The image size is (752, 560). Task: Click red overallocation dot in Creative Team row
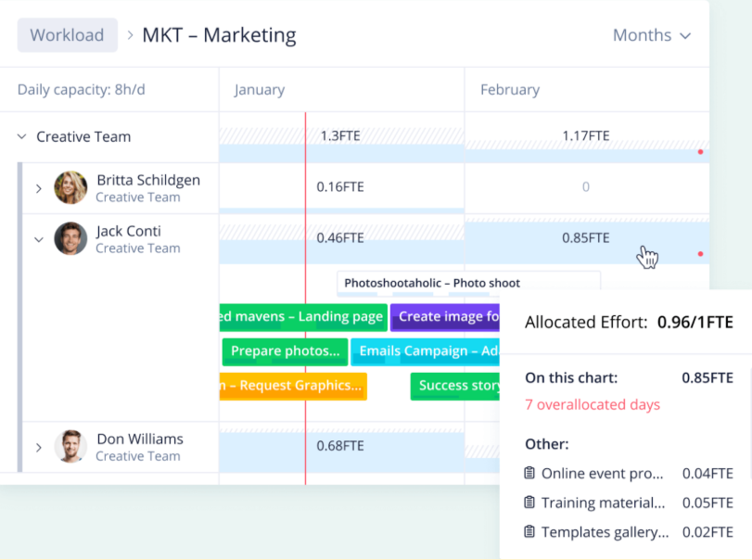(x=701, y=151)
